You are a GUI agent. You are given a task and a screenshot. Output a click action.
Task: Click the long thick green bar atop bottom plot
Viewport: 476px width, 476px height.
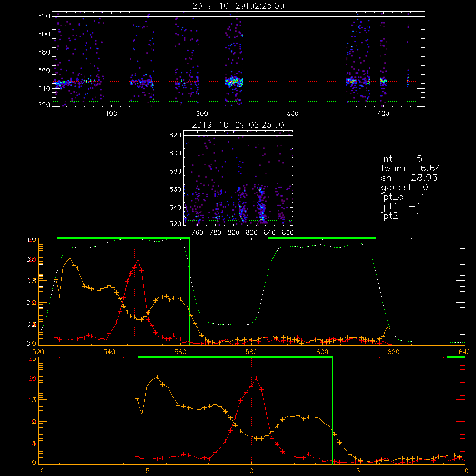(235, 357)
